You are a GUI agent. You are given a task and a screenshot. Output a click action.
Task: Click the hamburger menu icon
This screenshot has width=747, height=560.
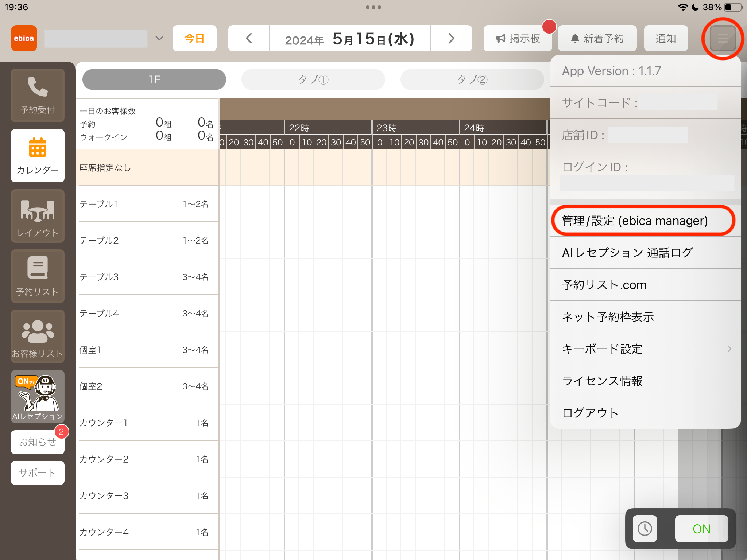point(723,38)
